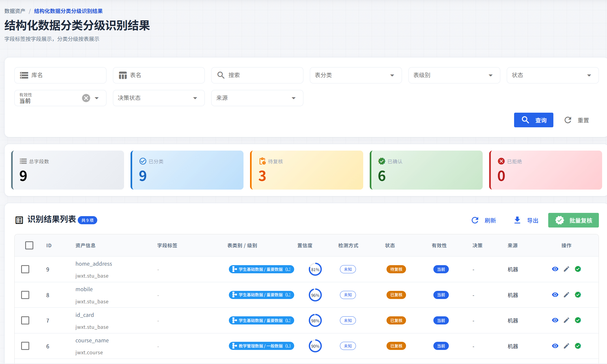View course_name row using eye icon
607x364 pixels.
[555, 346]
